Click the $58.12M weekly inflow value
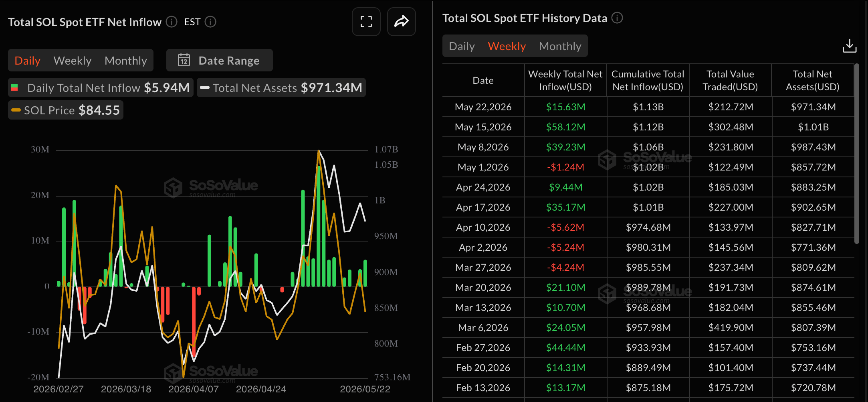 click(565, 127)
